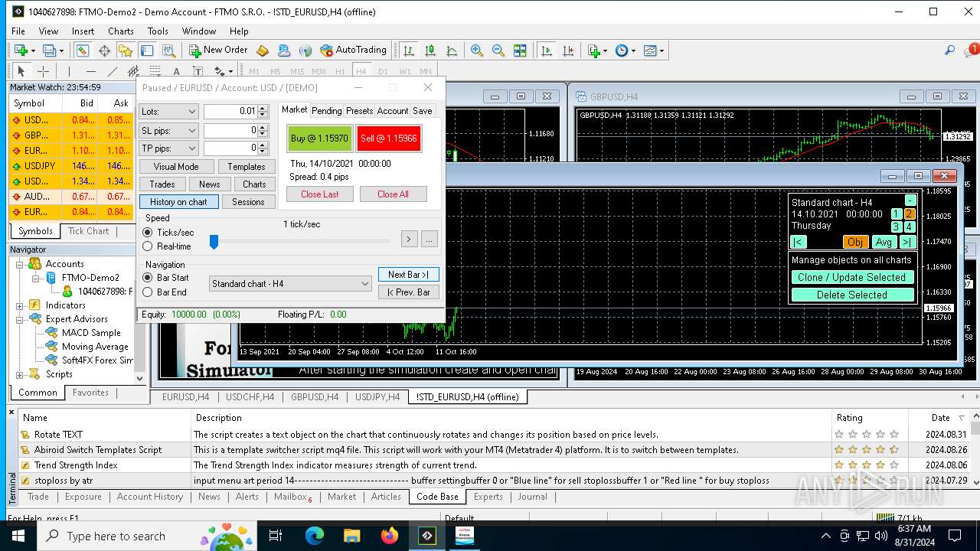Toggle the Terminal panel icon
Viewport: 980px width, 551px height.
click(147, 51)
